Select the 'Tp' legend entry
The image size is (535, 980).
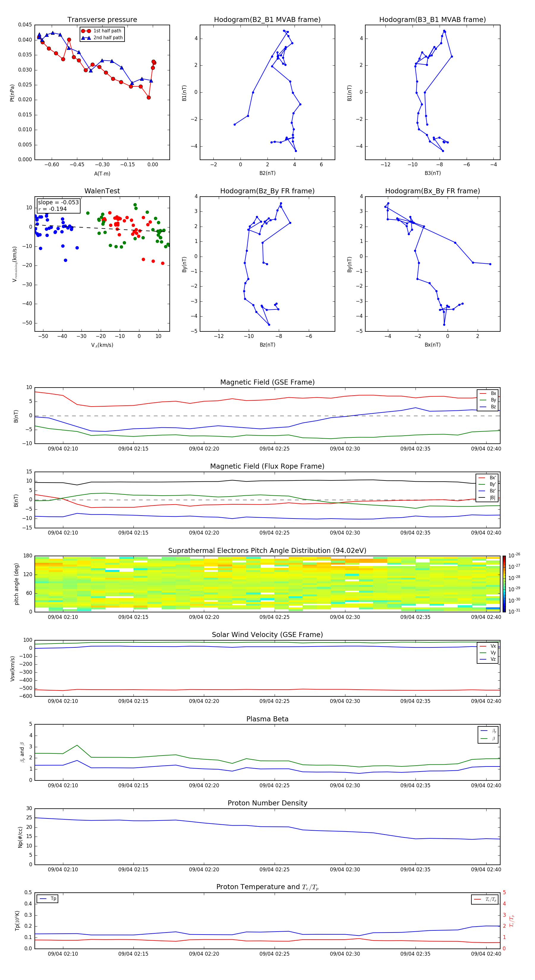[48, 899]
